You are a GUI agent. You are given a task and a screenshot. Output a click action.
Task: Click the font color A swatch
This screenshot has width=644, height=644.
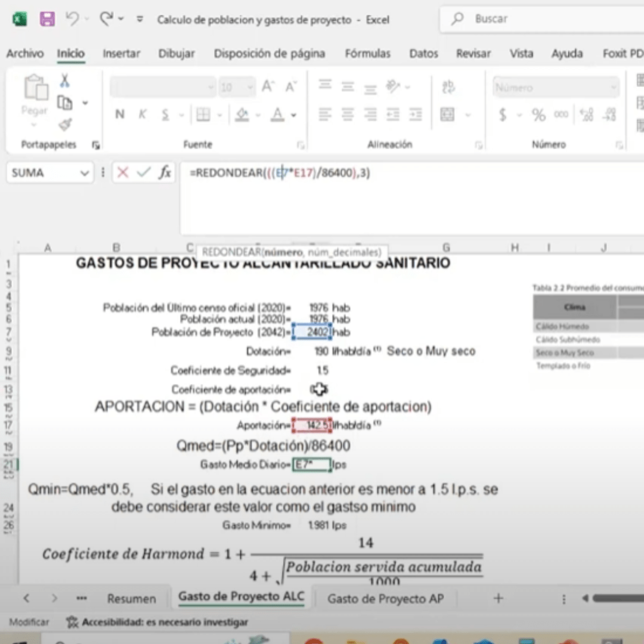(277, 114)
